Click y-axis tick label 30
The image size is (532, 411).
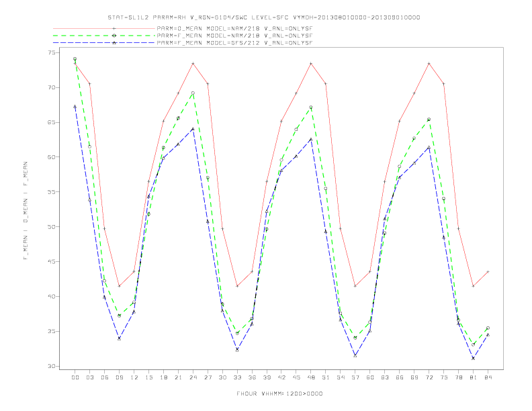point(52,366)
